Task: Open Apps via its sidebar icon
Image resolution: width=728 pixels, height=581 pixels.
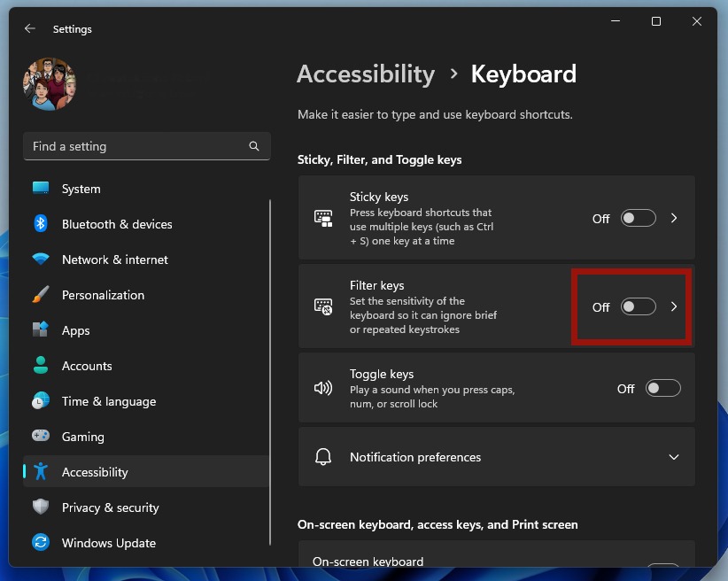Action: tap(40, 330)
